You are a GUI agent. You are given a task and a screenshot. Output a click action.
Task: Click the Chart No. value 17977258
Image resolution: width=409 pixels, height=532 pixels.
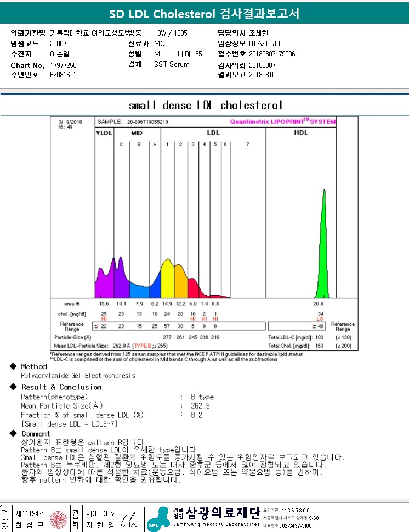[63, 65]
